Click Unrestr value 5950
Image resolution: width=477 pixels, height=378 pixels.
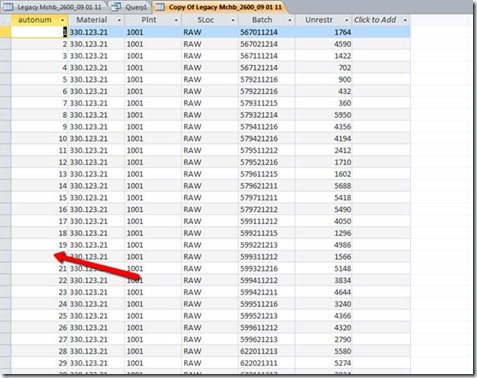pyautogui.click(x=323, y=115)
